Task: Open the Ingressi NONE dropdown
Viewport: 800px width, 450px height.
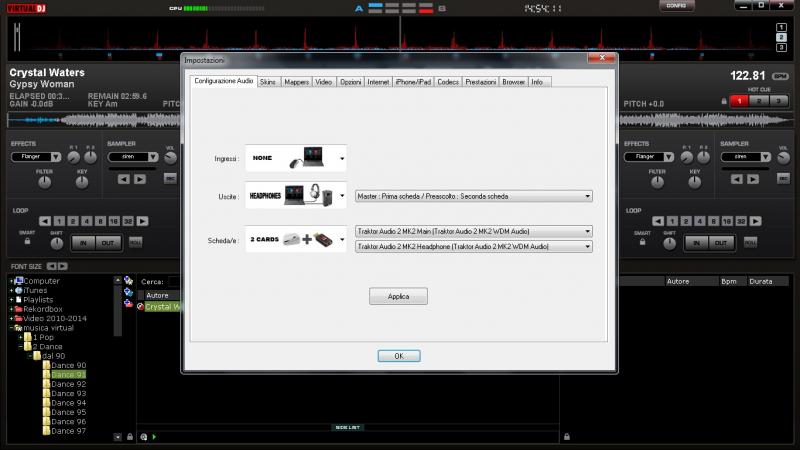Action: [x=296, y=158]
